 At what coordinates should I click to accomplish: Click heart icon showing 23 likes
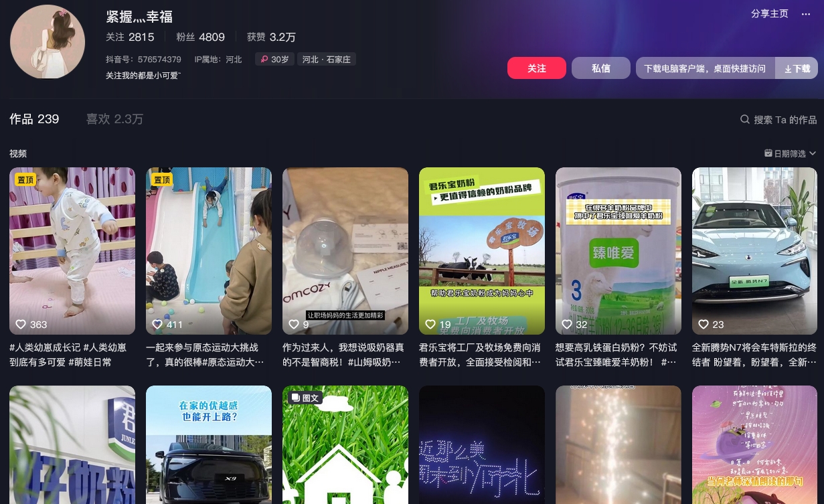point(704,324)
